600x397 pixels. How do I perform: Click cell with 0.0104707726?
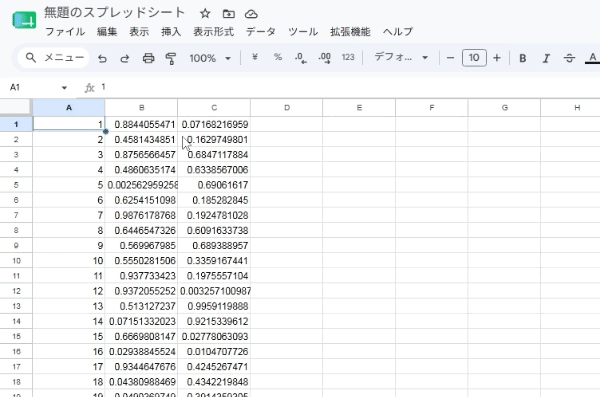[x=214, y=351]
